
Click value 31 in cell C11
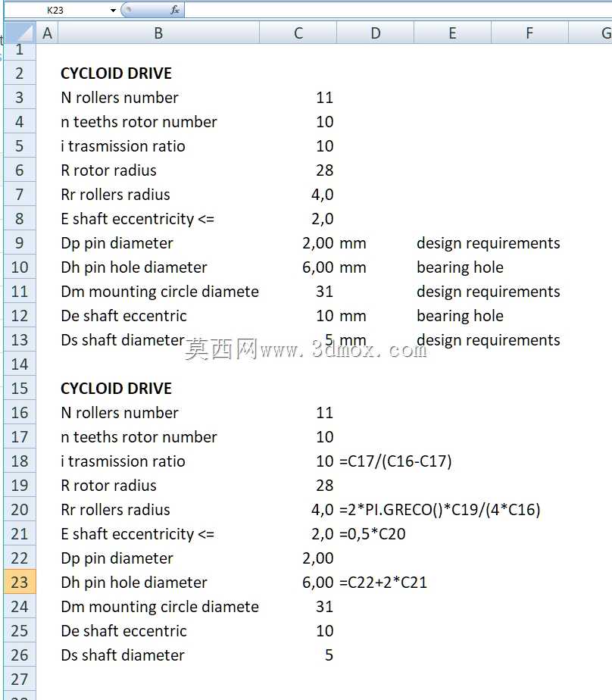324,292
